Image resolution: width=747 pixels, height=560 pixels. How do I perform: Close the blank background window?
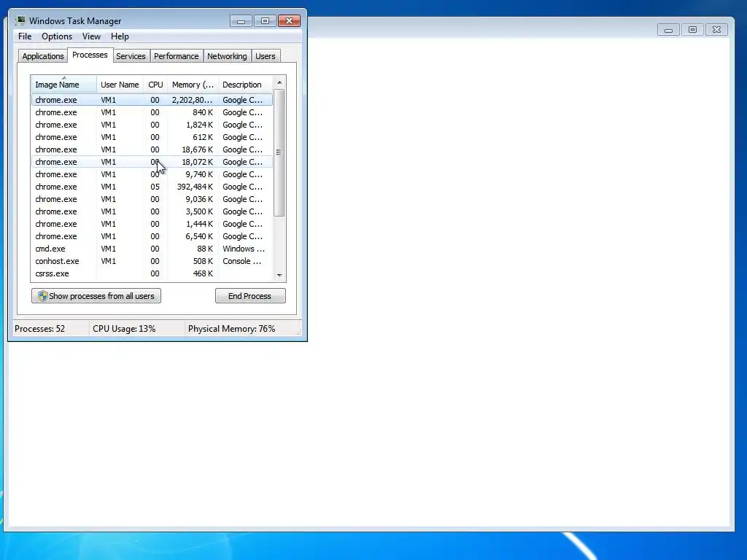coord(716,30)
